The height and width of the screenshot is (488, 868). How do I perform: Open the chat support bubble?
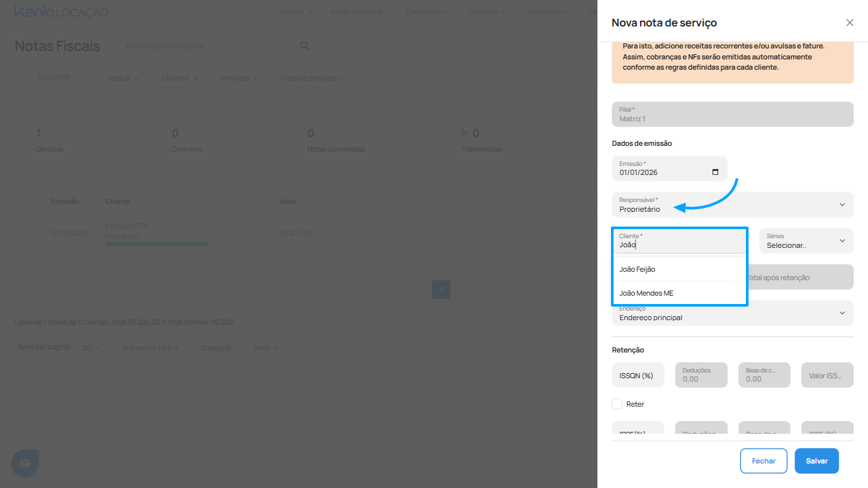(25, 463)
